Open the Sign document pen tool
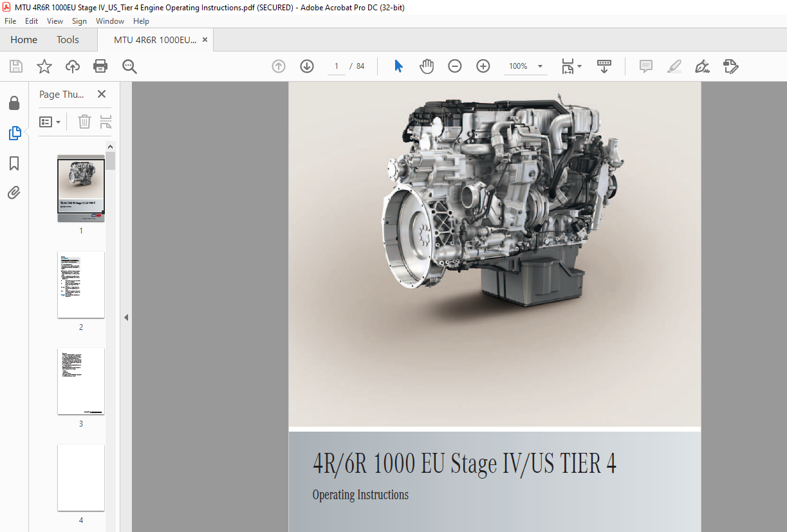787x532 pixels. 703,66
